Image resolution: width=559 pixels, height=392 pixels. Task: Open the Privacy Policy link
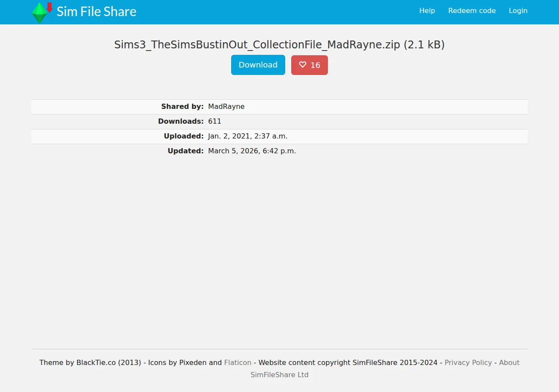(468, 362)
